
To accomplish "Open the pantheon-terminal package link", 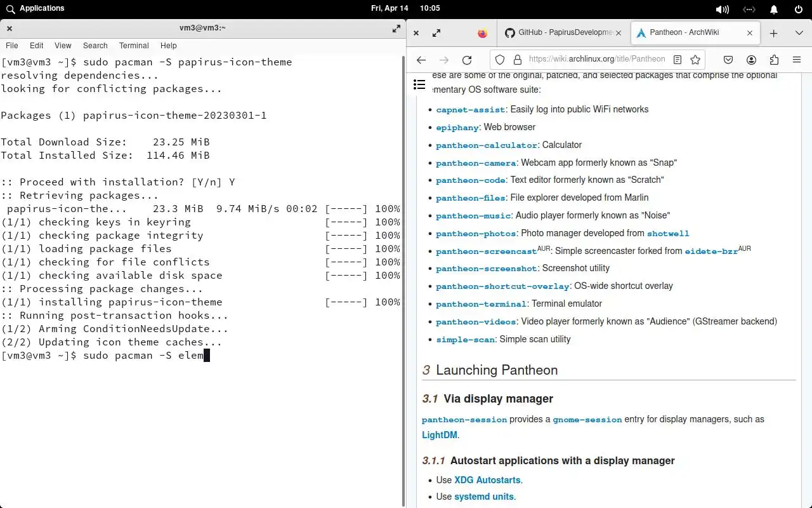I will 481,304.
